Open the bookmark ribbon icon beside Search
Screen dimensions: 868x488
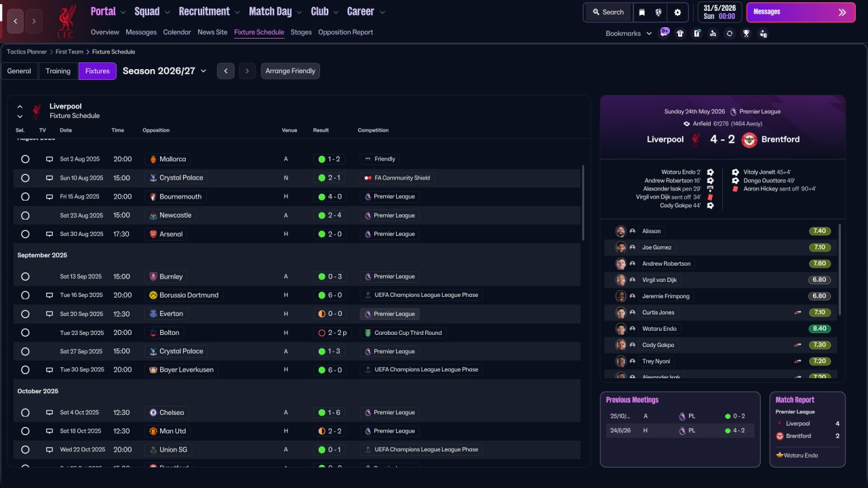[642, 12]
